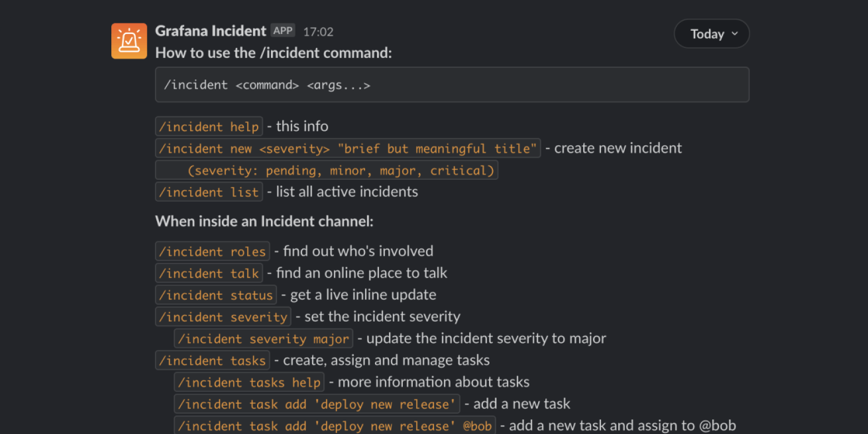Select the /incident help command snippet
The image size is (868, 434).
click(x=209, y=126)
